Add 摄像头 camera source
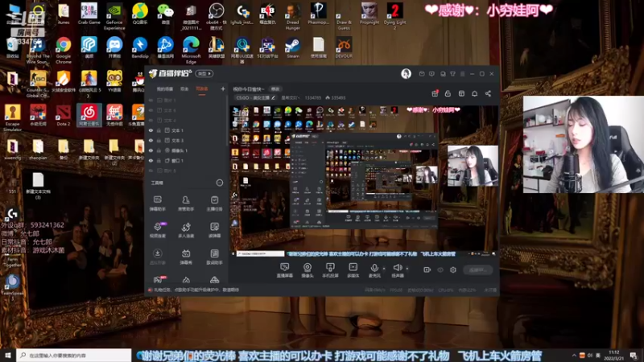The width and height of the screenshot is (644, 362). [308, 270]
